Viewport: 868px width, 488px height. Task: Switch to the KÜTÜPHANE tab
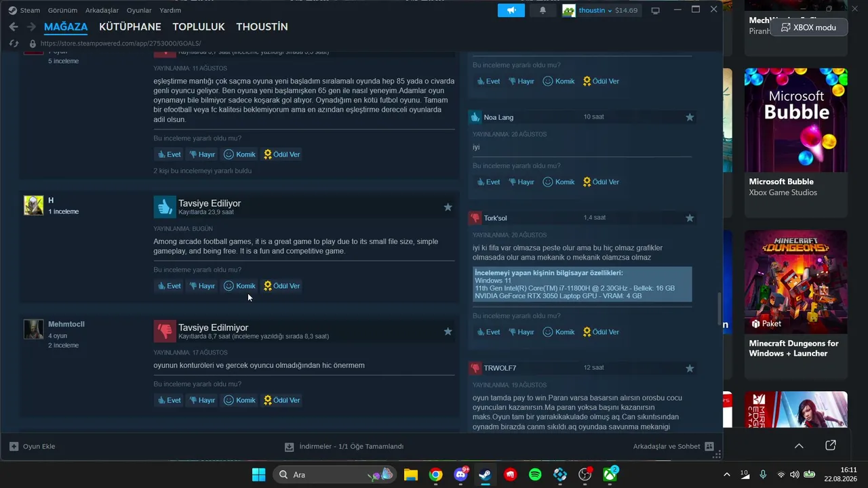coord(130,27)
